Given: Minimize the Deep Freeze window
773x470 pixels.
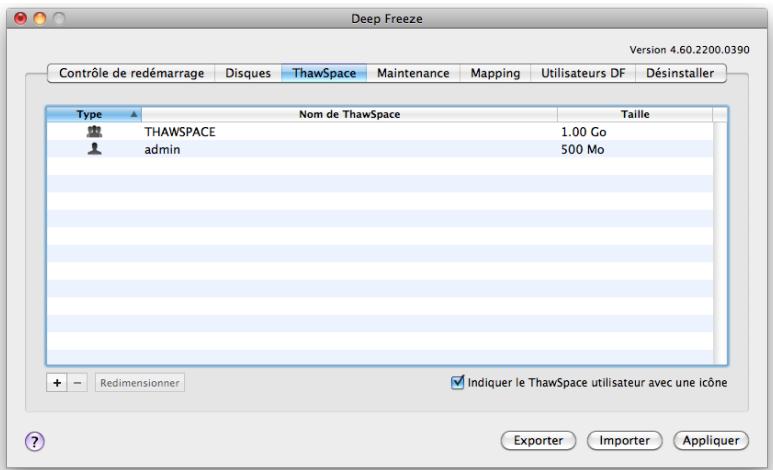Looking at the screenshot, I should [40, 19].
